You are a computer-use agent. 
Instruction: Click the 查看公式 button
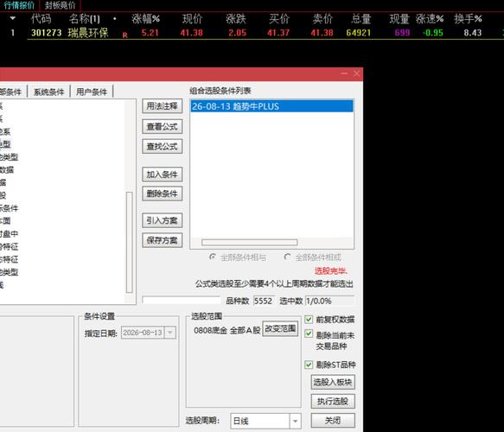click(162, 126)
